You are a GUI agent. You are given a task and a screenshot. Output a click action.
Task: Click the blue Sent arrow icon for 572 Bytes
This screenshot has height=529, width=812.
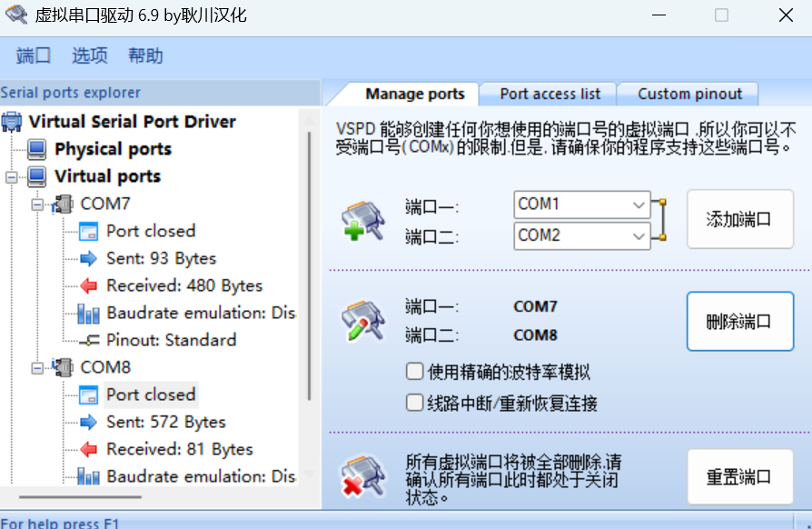[88, 423]
